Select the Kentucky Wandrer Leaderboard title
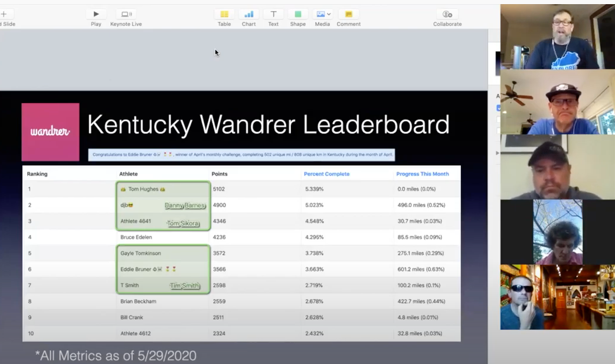This screenshot has height=364, width=615. pyautogui.click(x=269, y=124)
